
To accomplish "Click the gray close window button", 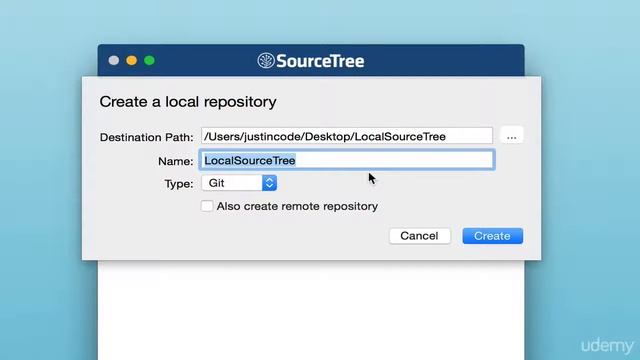I will tap(114, 60).
